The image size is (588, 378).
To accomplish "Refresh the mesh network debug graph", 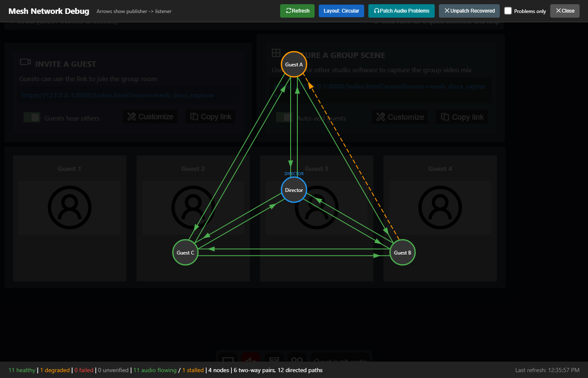I will coord(297,11).
